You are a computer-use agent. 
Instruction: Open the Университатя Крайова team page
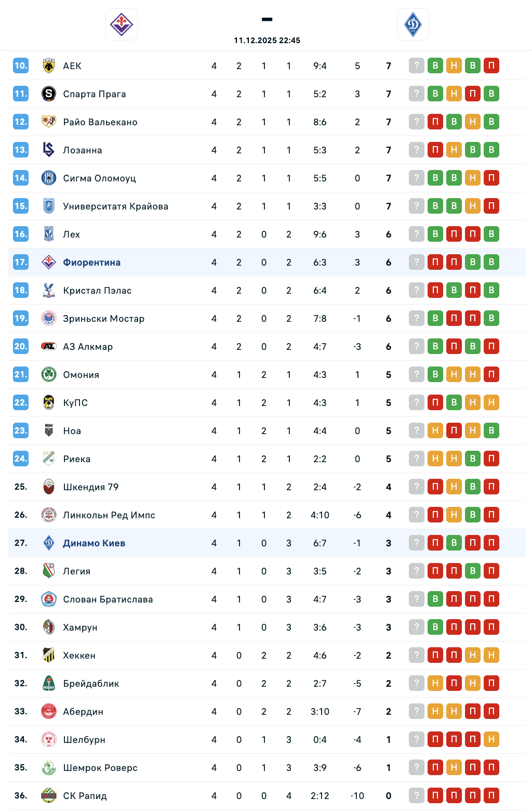115,206
